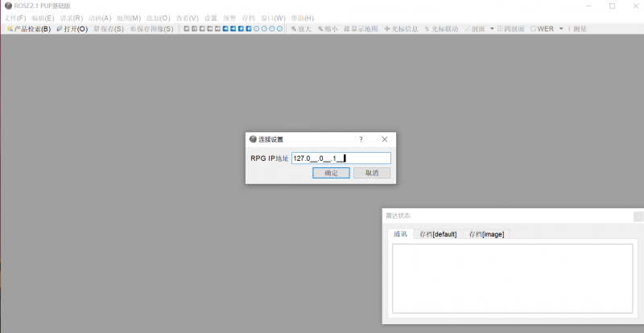644x333 pixels.
Task: Click the 光标信息 cursor info tool
Action: 388,29
